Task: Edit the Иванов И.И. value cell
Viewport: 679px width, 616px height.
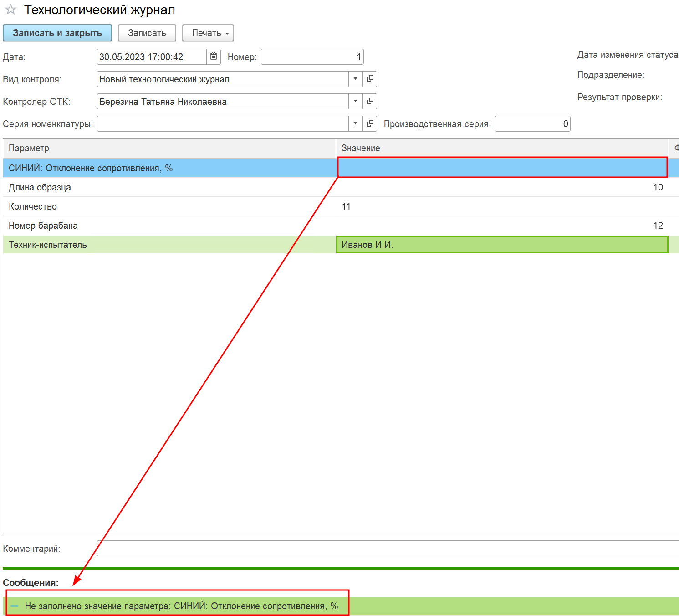Action: (502, 245)
